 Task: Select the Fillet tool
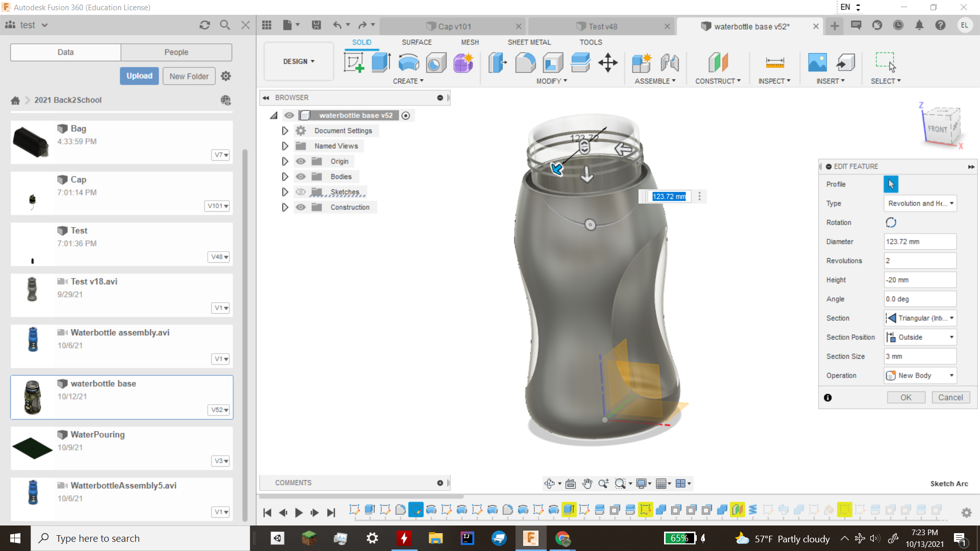[x=525, y=62]
